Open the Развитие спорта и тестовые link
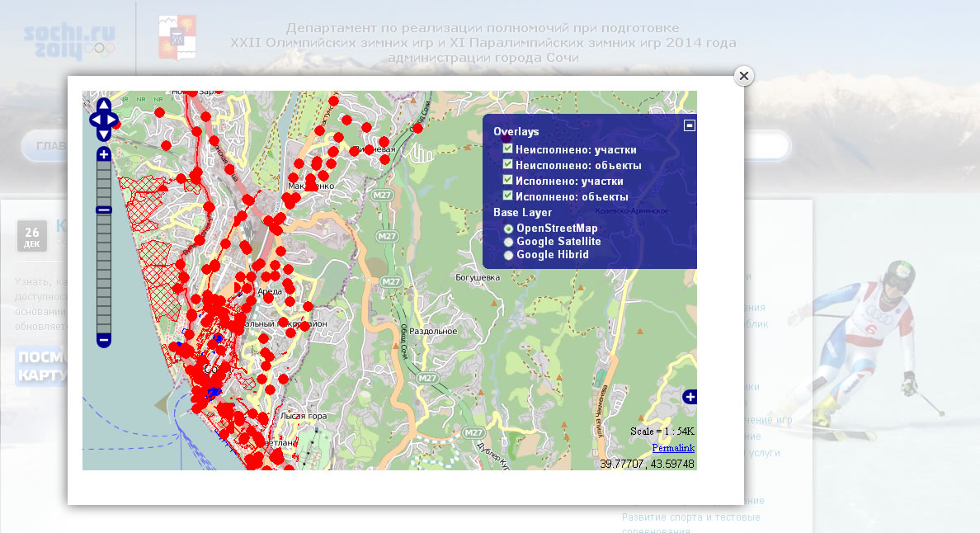Viewport: 980px width, 533px height. click(x=690, y=517)
